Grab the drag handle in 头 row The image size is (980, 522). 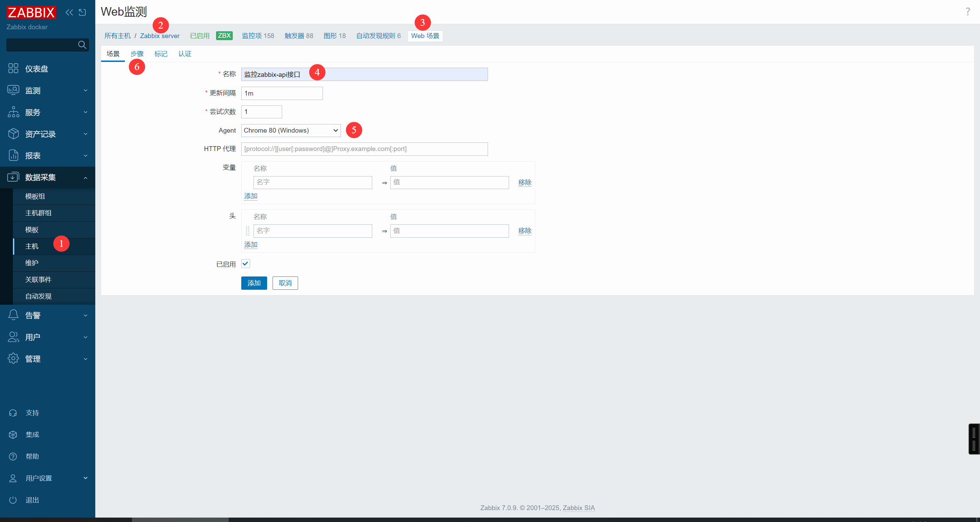tap(247, 231)
